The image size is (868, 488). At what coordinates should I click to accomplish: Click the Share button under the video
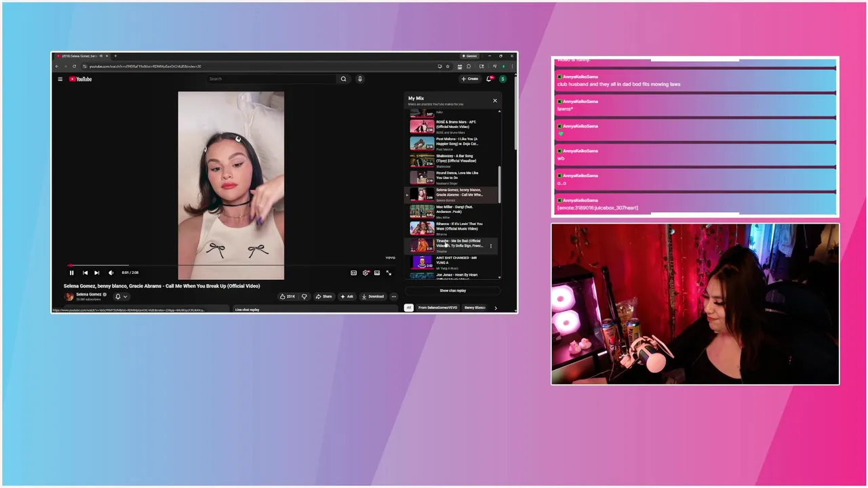coord(323,296)
